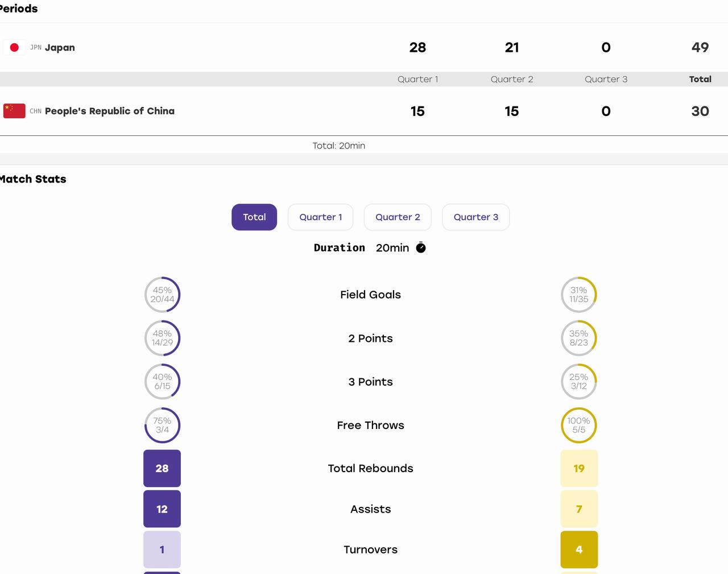Image resolution: width=728 pixels, height=574 pixels.
Task: Click the Quarter 3 column header
Action: click(x=606, y=79)
